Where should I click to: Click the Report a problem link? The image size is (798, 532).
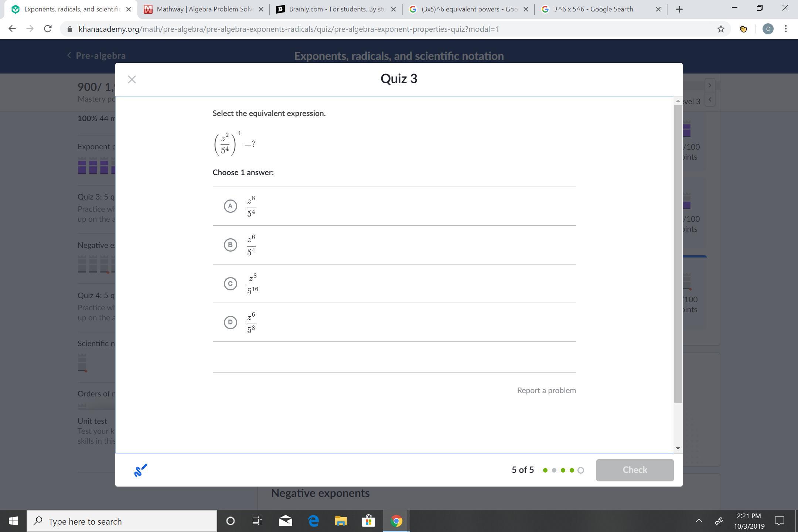click(x=546, y=391)
